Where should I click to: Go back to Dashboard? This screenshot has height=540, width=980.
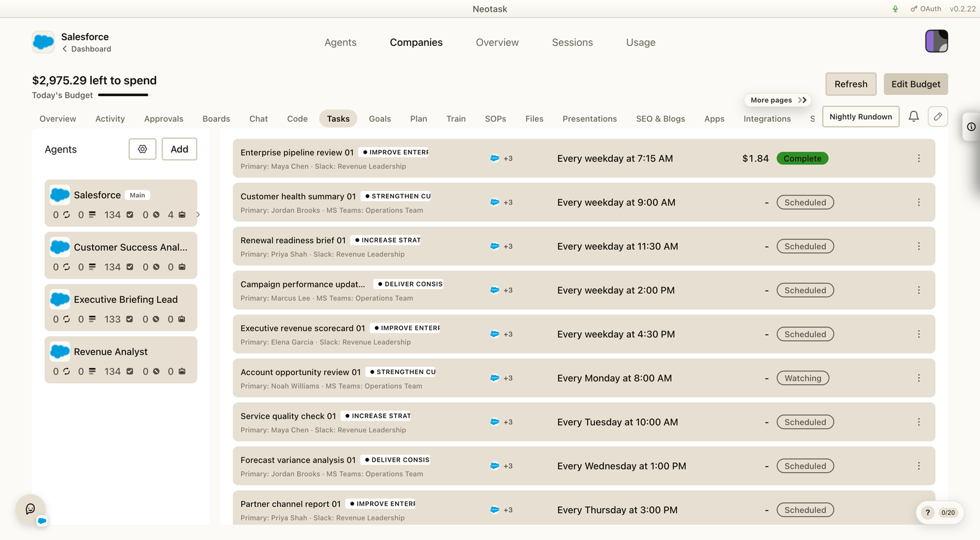pos(86,49)
